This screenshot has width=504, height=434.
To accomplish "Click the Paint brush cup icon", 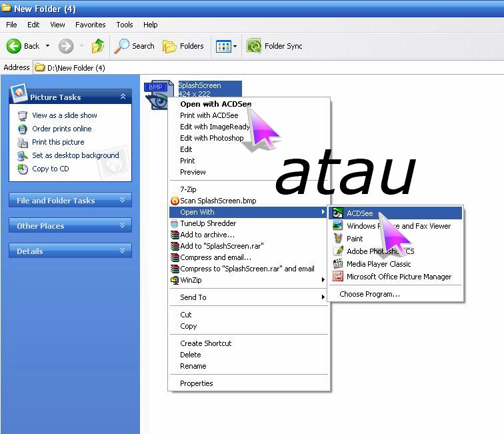I will tap(338, 239).
